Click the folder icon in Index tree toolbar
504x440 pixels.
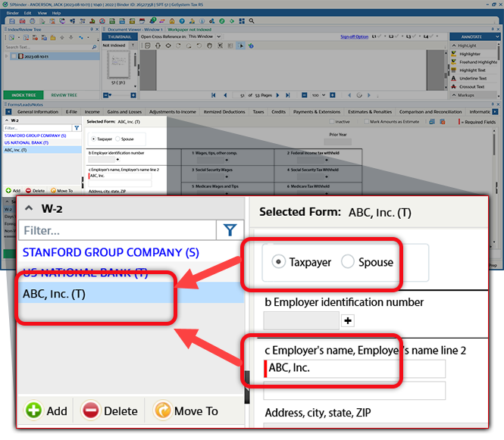(x=53, y=38)
